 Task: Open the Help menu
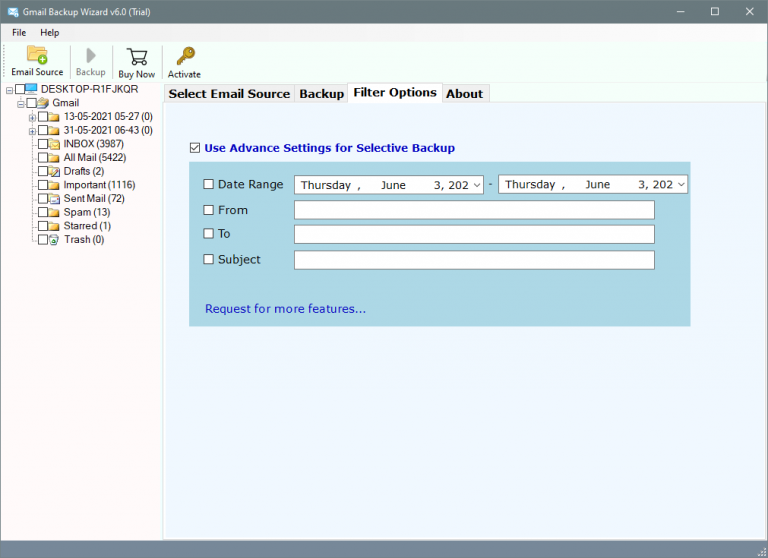click(x=49, y=33)
